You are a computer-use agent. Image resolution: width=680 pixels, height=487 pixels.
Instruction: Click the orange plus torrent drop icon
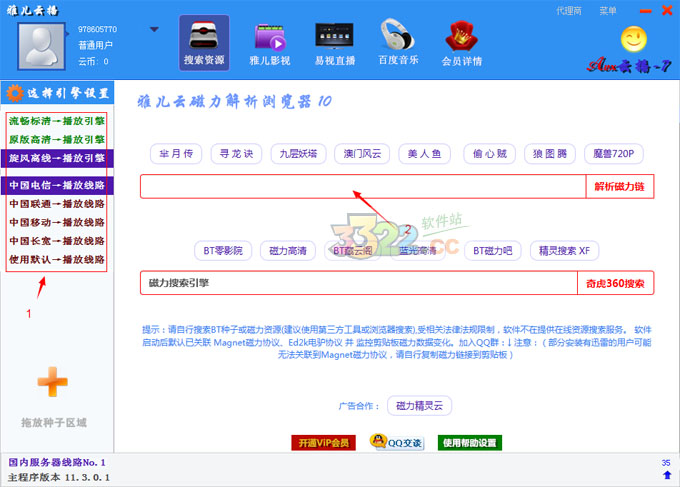point(52,382)
